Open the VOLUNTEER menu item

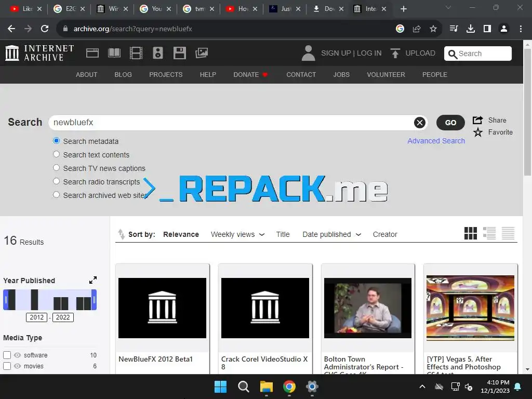pos(386,75)
